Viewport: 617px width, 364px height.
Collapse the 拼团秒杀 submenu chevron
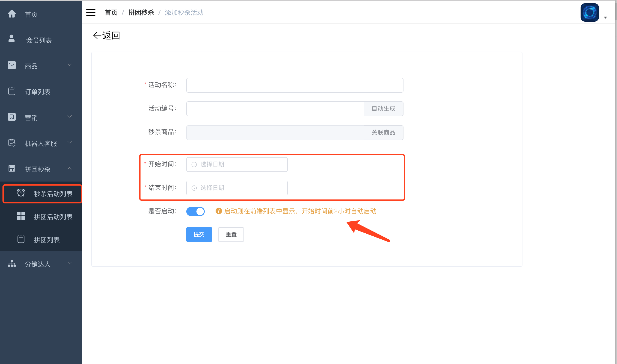[x=70, y=168]
